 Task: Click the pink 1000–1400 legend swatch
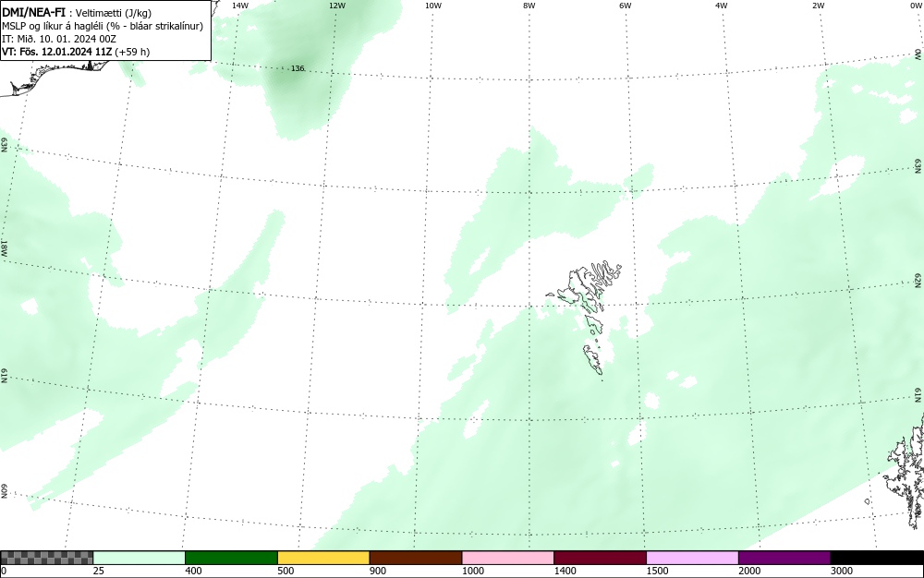(x=508, y=558)
